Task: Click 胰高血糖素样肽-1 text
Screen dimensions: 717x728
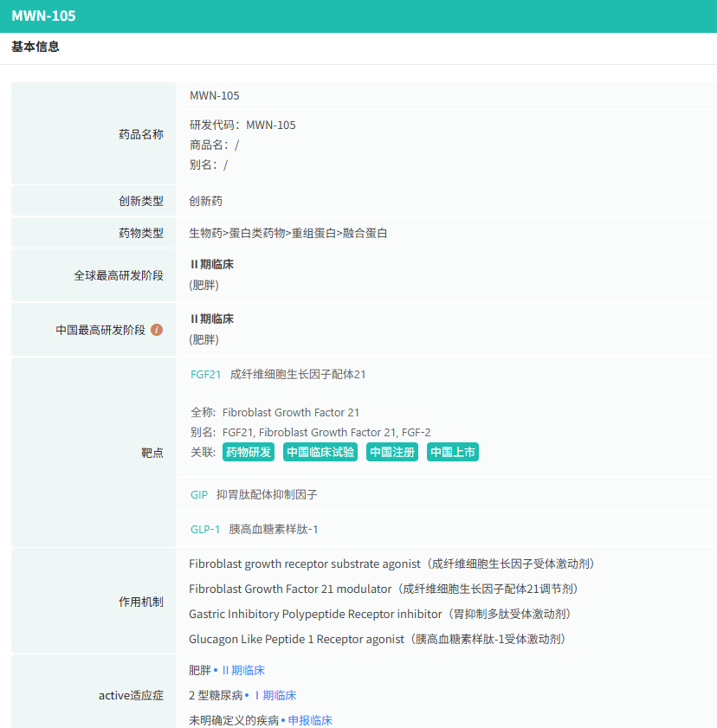Action: pos(274,529)
